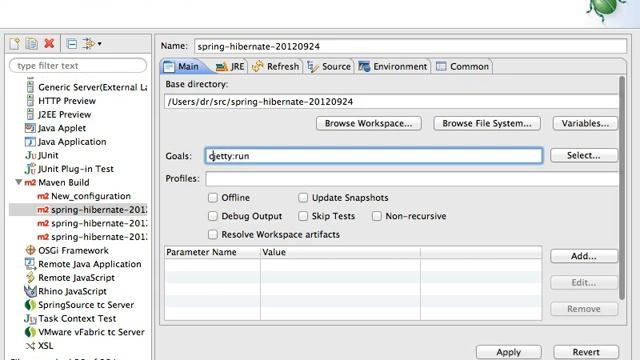Click the Browse File System button
This screenshot has width=640, height=360.
pos(487,123)
